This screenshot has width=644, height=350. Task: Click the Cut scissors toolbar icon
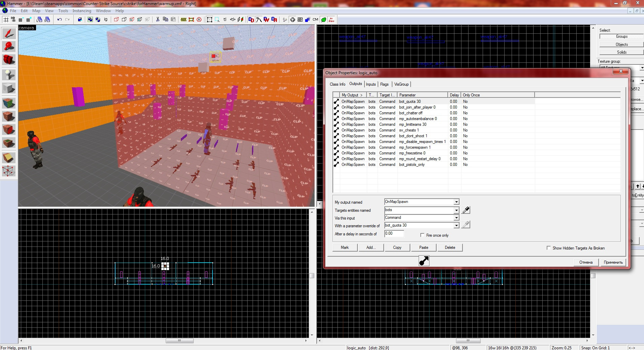coord(158,20)
